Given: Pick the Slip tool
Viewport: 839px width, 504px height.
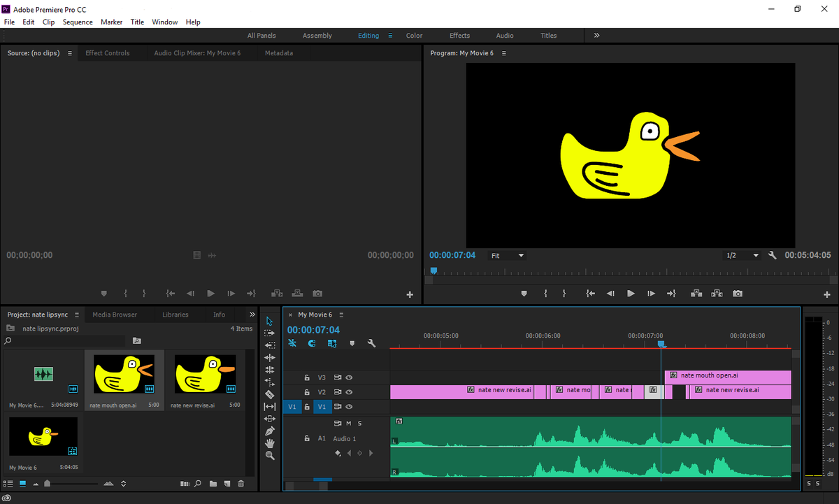Looking at the screenshot, I should [270, 406].
